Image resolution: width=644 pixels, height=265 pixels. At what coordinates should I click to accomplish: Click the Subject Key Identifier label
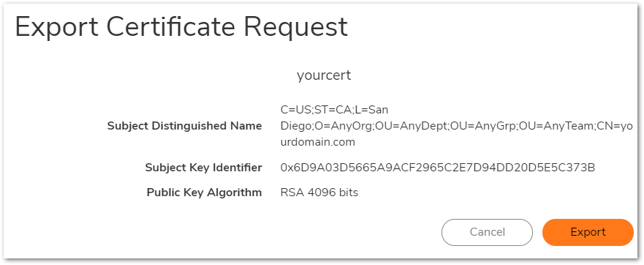pos(203,168)
